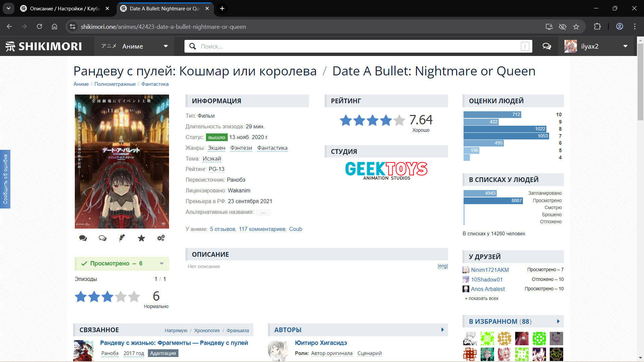Open the ilyax2 user menu dropdown
This screenshot has height=362, width=644.
(x=625, y=46)
